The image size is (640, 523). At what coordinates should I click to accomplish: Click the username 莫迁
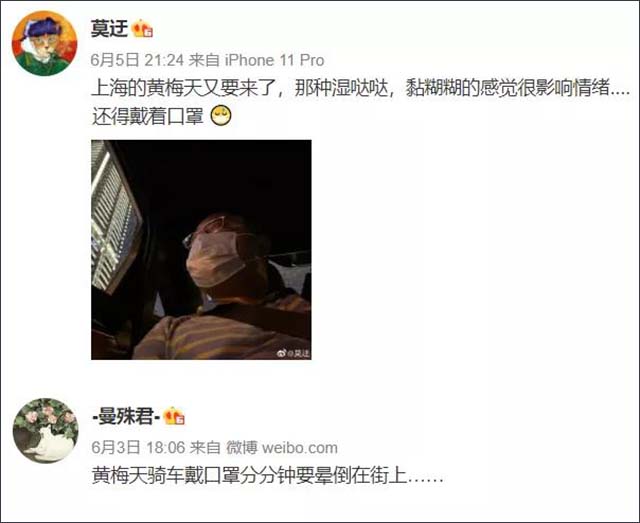tap(109, 29)
